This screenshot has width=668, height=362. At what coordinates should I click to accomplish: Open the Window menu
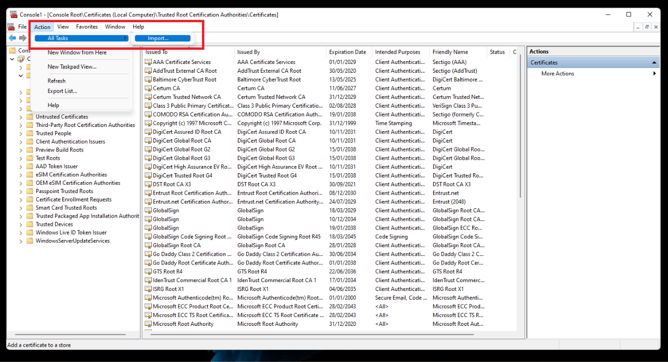(115, 27)
